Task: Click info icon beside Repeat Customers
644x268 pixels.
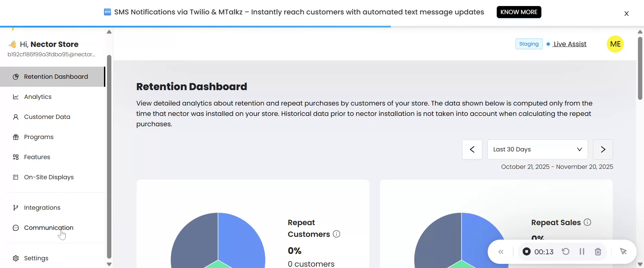Action: [x=336, y=234]
